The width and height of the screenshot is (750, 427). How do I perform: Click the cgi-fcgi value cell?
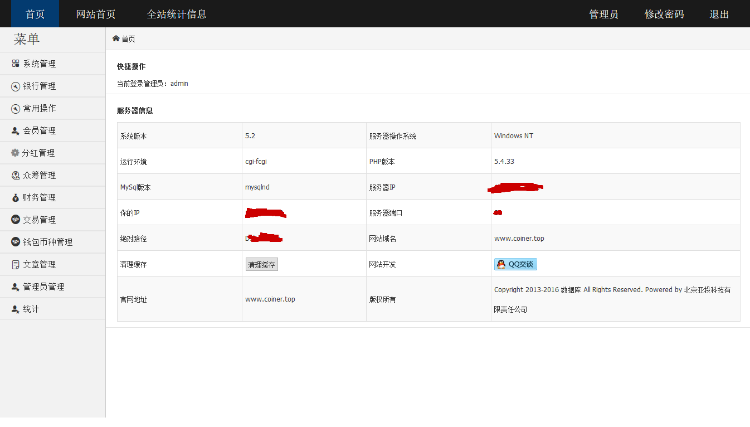(x=304, y=161)
